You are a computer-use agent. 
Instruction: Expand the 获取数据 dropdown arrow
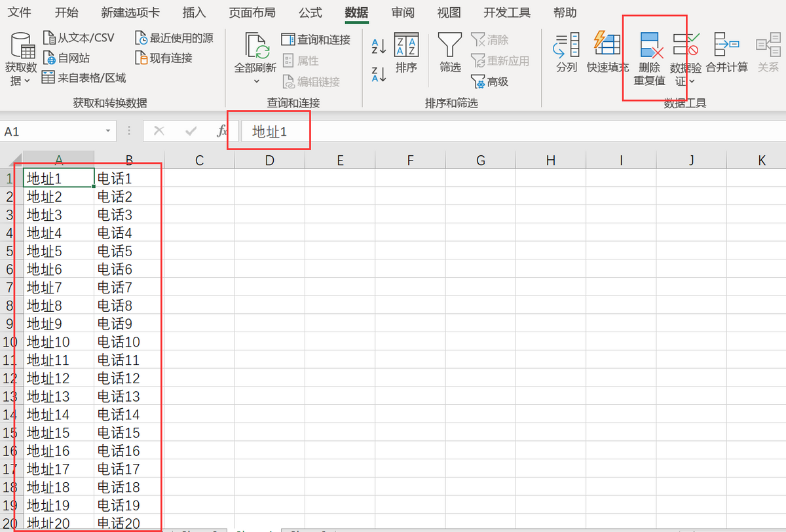(x=27, y=81)
